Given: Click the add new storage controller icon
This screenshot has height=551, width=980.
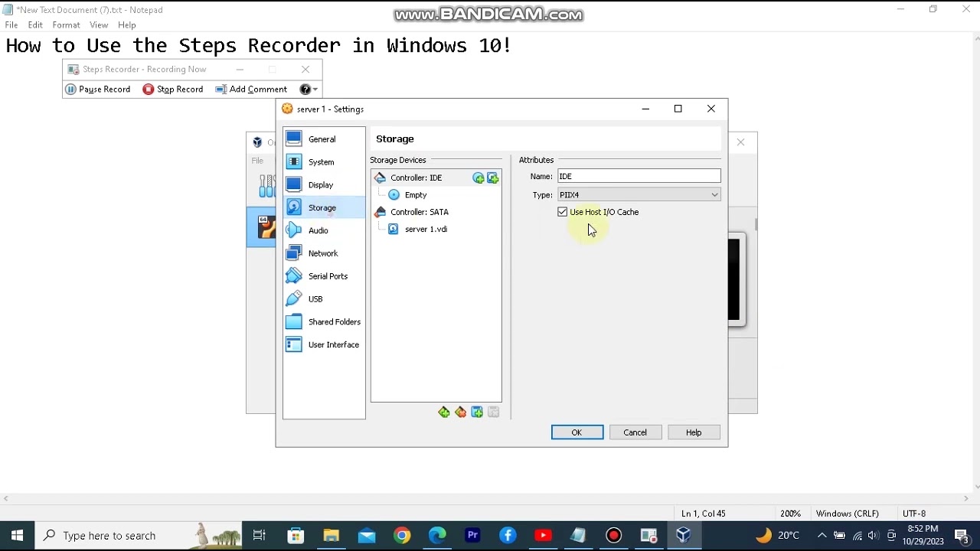Looking at the screenshot, I should [x=444, y=412].
